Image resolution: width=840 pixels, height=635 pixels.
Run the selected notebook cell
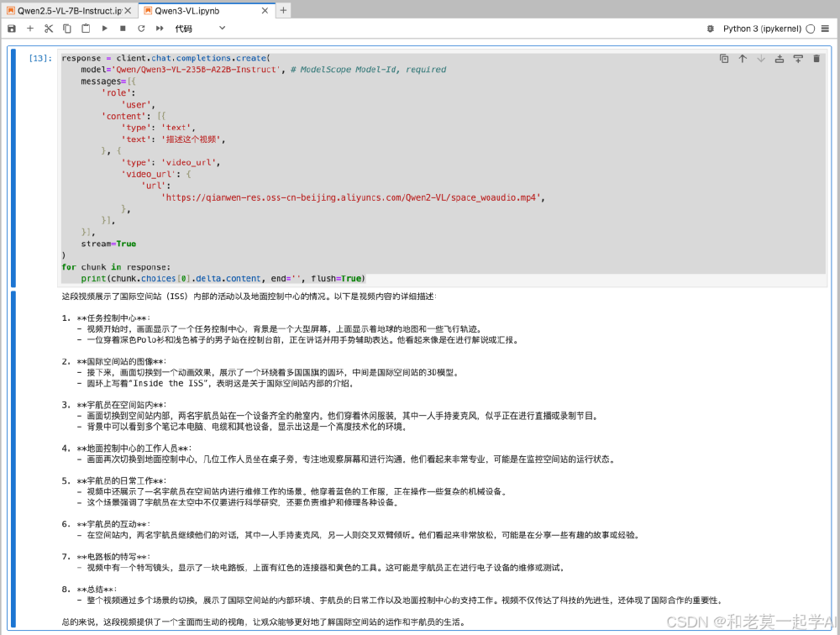[104, 28]
